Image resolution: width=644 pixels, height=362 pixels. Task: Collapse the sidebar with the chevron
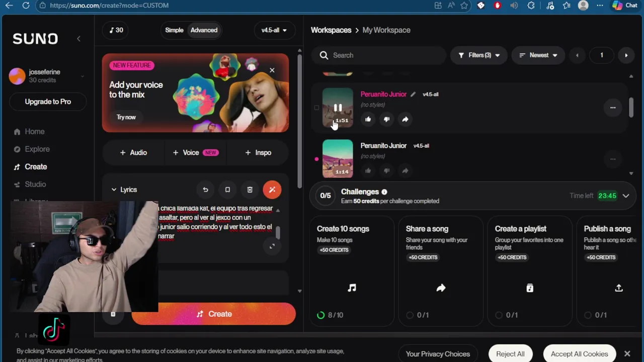point(78,39)
